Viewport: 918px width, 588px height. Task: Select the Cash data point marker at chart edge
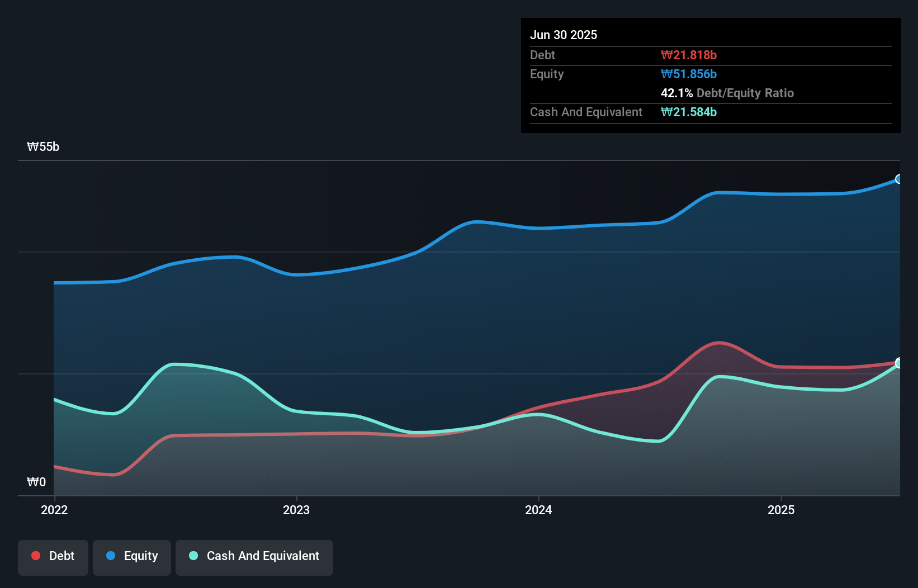[898, 363]
